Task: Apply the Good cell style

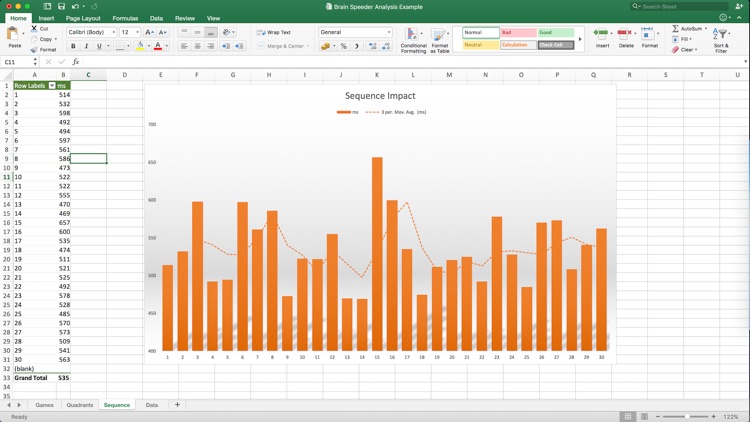Action: tap(556, 33)
